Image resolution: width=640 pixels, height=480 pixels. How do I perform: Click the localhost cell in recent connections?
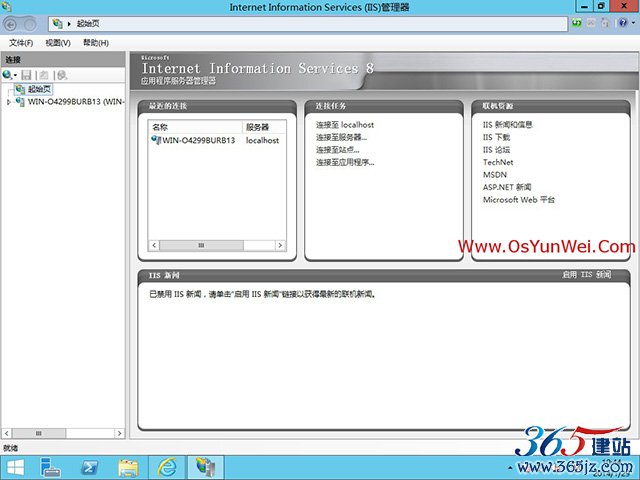tap(262, 140)
